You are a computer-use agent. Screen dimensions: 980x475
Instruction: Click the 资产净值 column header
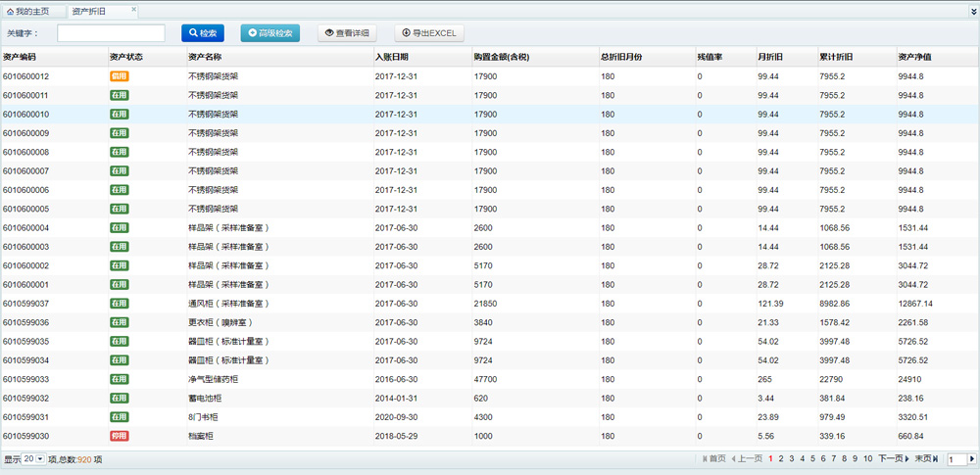click(x=915, y=57)
